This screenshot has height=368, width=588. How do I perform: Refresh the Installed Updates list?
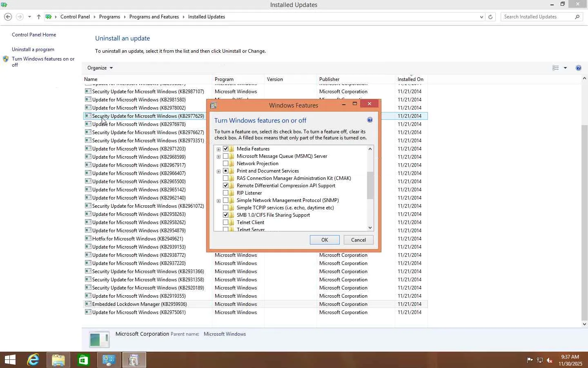coord(490,17)
